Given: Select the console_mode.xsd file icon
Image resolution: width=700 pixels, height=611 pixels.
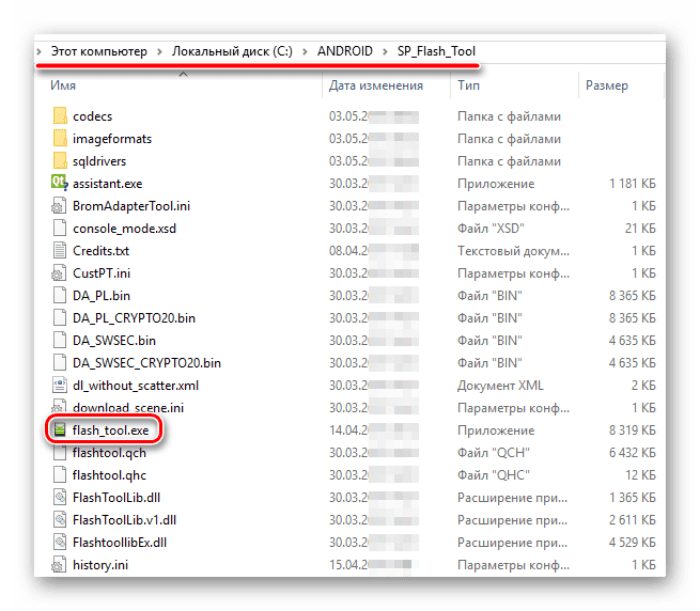Looking at the screenshot, I should point(59,228).
